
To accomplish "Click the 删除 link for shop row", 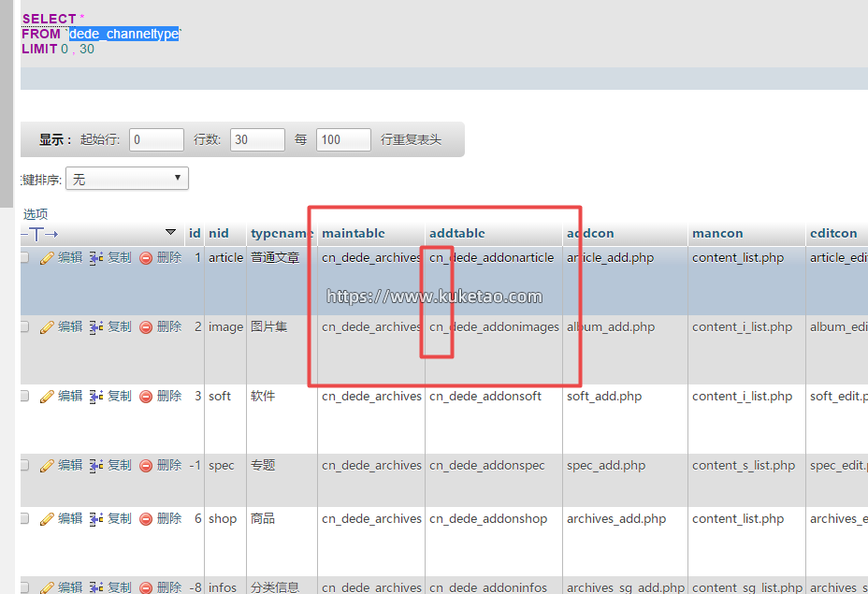I will click(x=169, y=518).
